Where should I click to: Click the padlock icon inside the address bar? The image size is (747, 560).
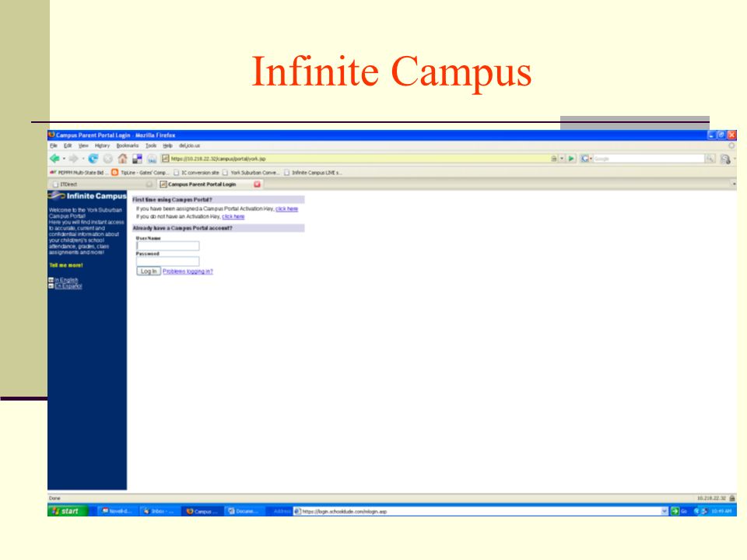pyautogui.click(x=554, y=159)
